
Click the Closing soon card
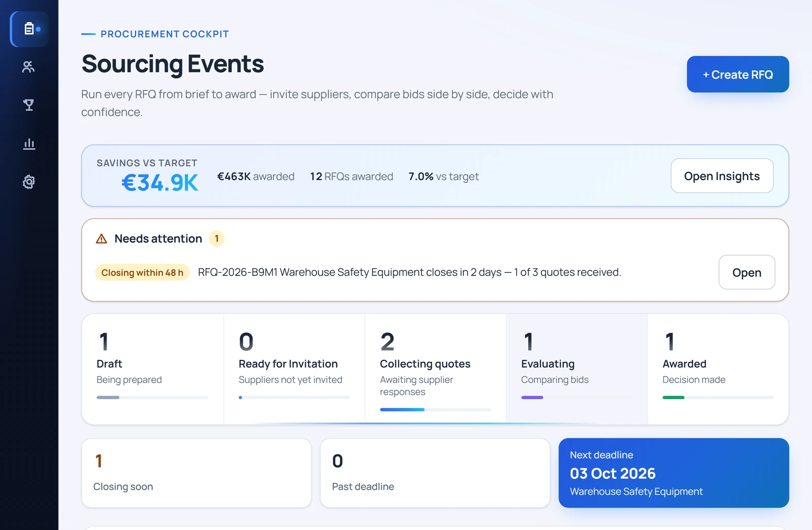pyautogui.click(x=196, y=473)
